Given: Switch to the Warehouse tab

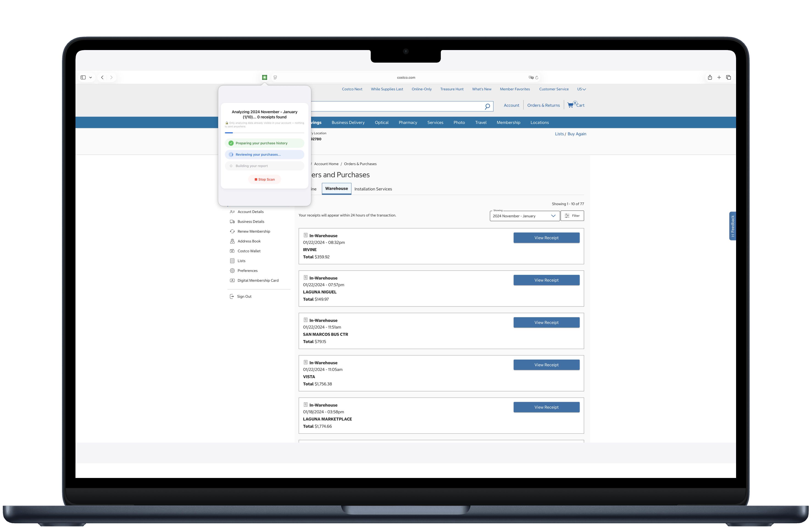Looking at the screenshot, I should [x=336, y=188].
